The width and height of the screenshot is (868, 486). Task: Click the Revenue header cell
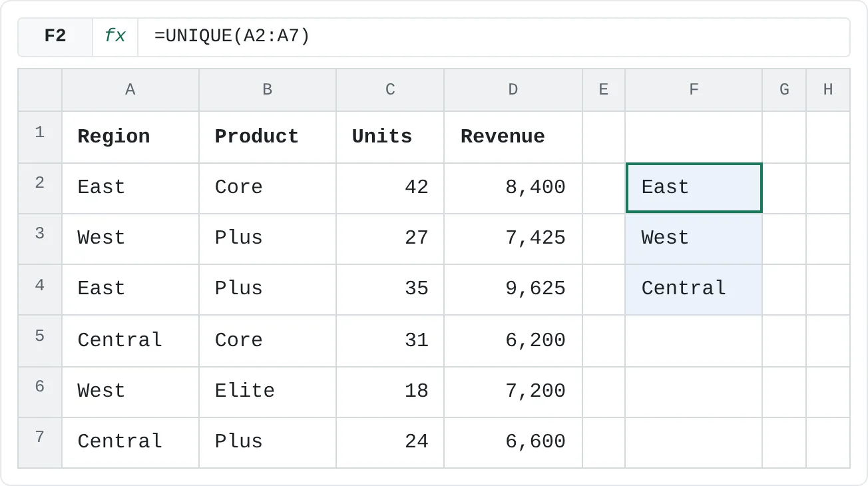coord(513,137)
